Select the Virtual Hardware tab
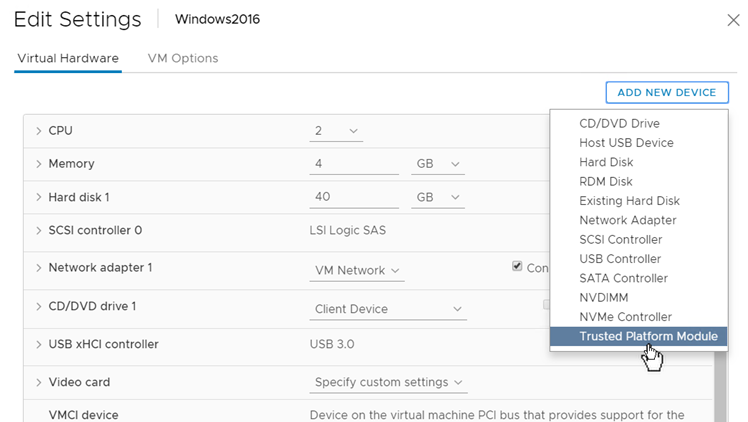This screenshot has height=422, width=748. pyautogui.click(x=68, y=58)
